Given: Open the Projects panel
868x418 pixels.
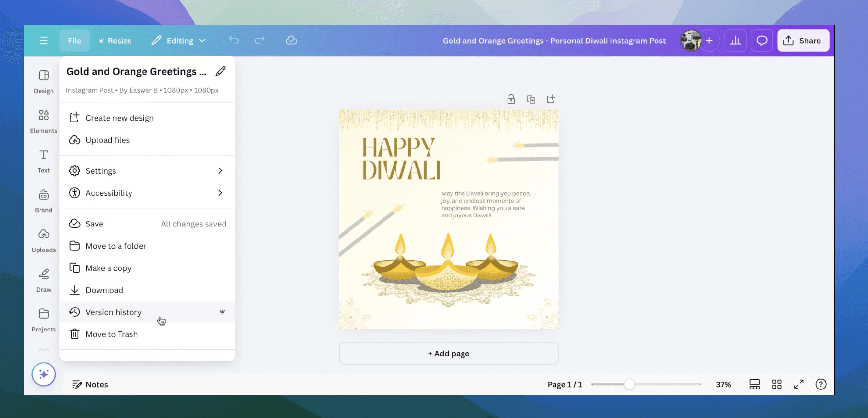Looking at the screenshot, I should (43, 319).
